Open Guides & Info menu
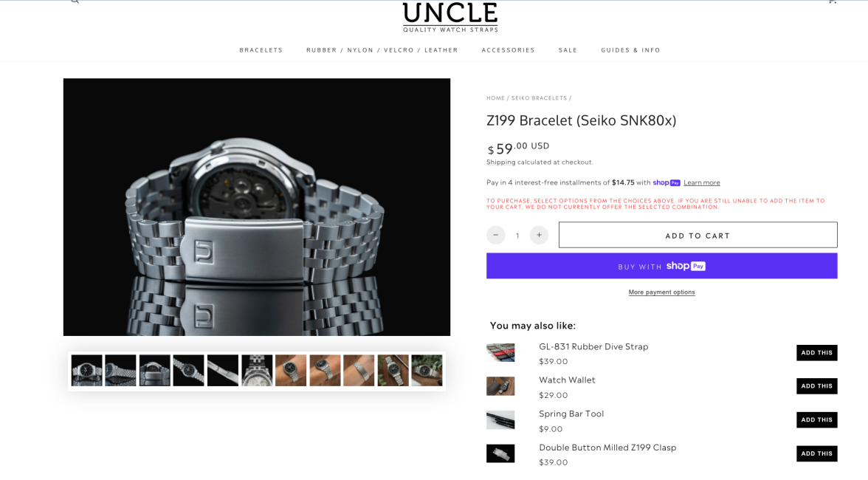This screenshot has width=868, height=480. tap(630, 49)
